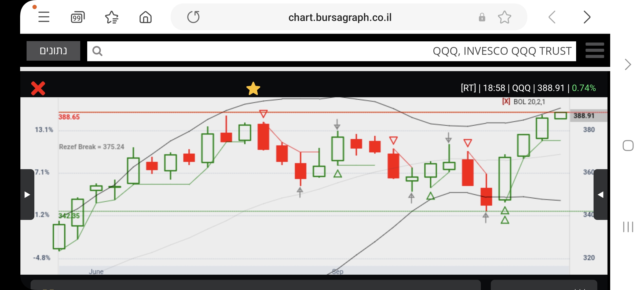Expand the left side chart panel arrow
The height and width of the screenshot is (290, 644).
point(27,194)
